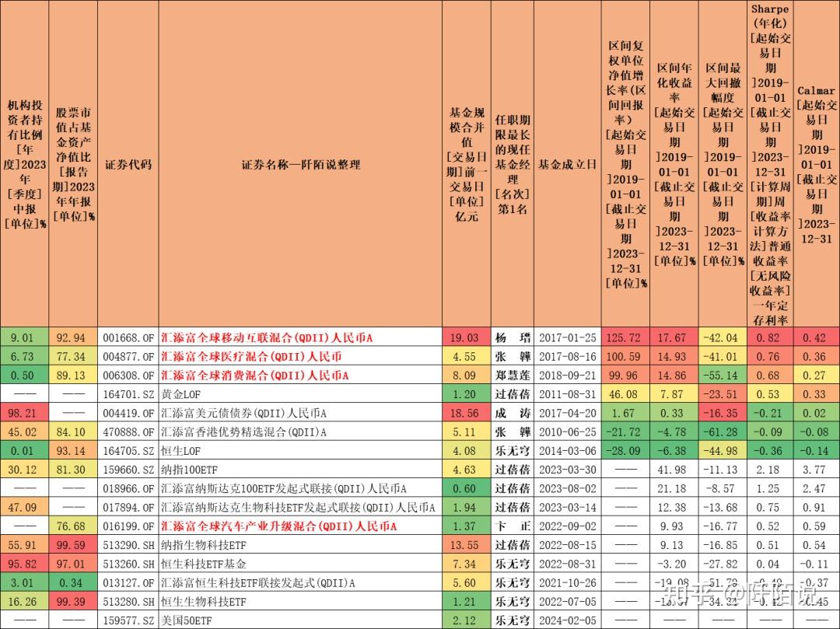
Task: Click code cell 513280.SH
Action: coord(128,601)
